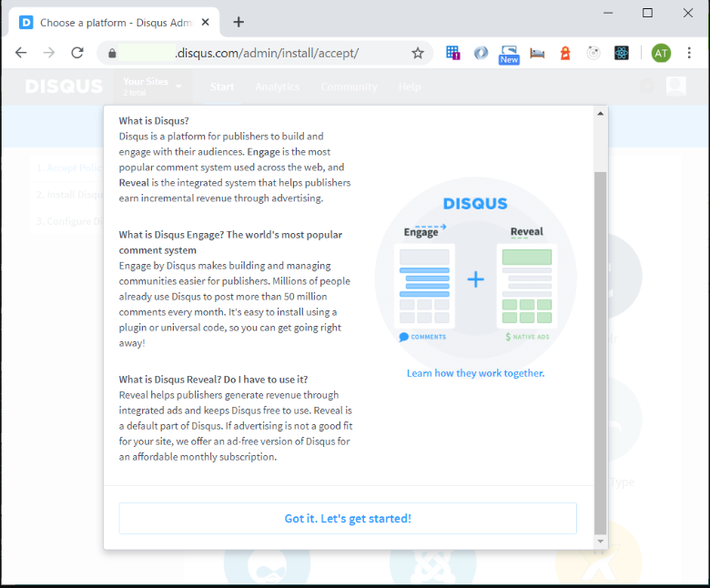Open the Start menu item
710x588 pixels.
pyautogui.click(x=222, y=86)
